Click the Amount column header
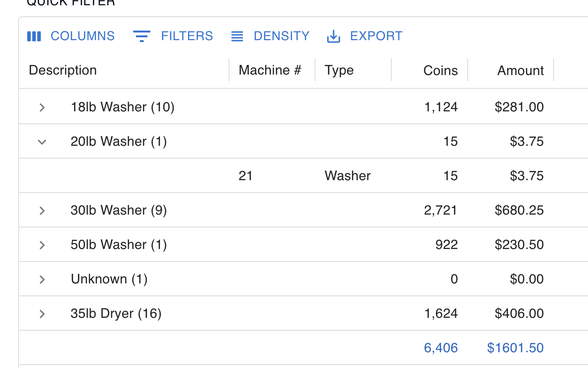The height and width of the screenshot is (368, 588). pyautogui.click(x=521, y=71)
